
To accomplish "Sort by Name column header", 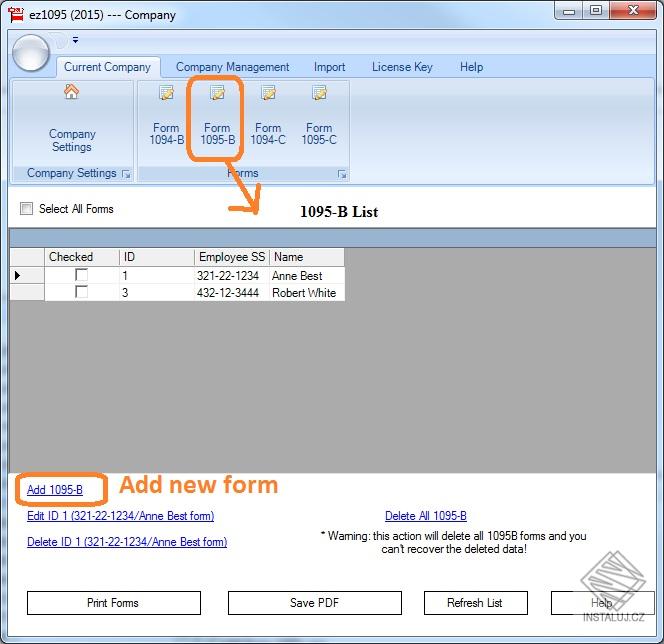I will point(307,257).
